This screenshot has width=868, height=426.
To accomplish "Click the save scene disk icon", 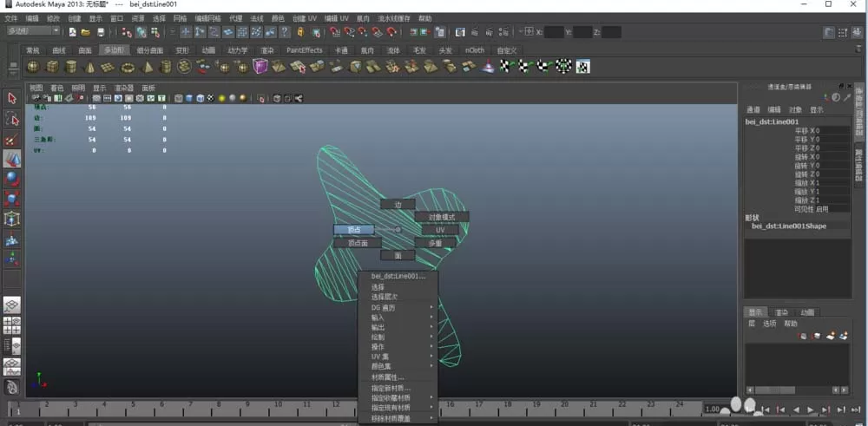I will point(101,32).
